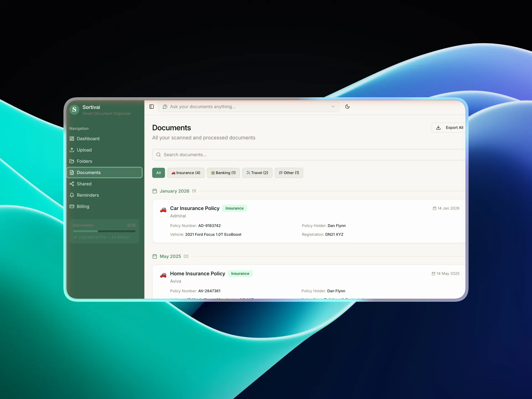Click the Folders folder icon
This screenshot has height=399, width=532.
[x=72, y=161]
